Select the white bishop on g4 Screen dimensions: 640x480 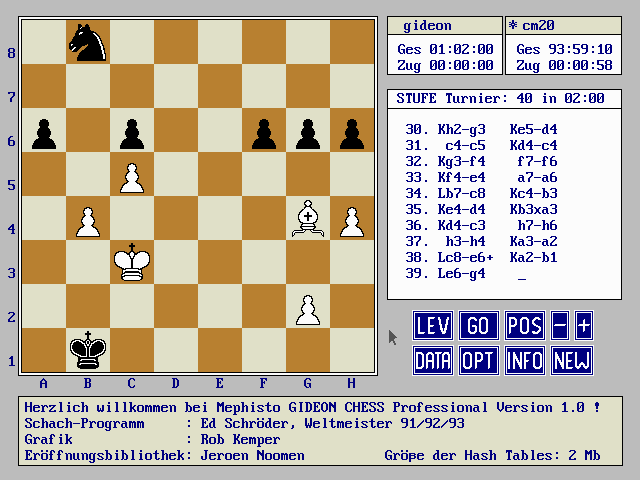(x=308, y=218)
